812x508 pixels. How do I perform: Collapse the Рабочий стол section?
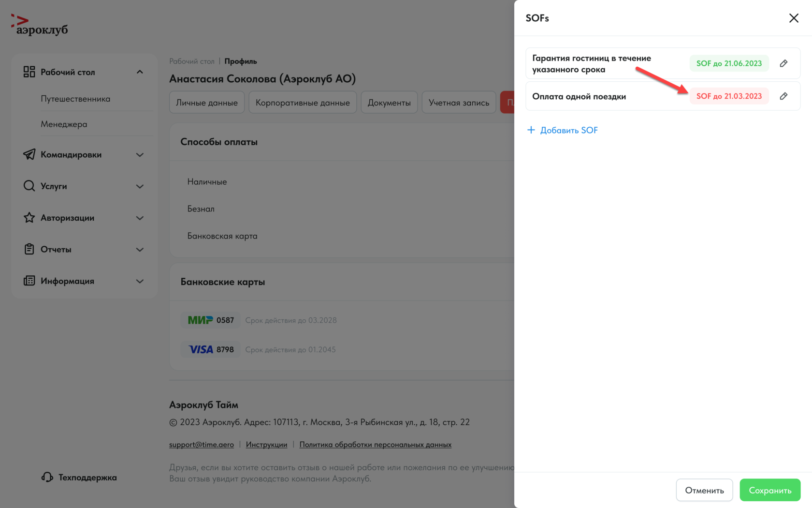[140, 72]
